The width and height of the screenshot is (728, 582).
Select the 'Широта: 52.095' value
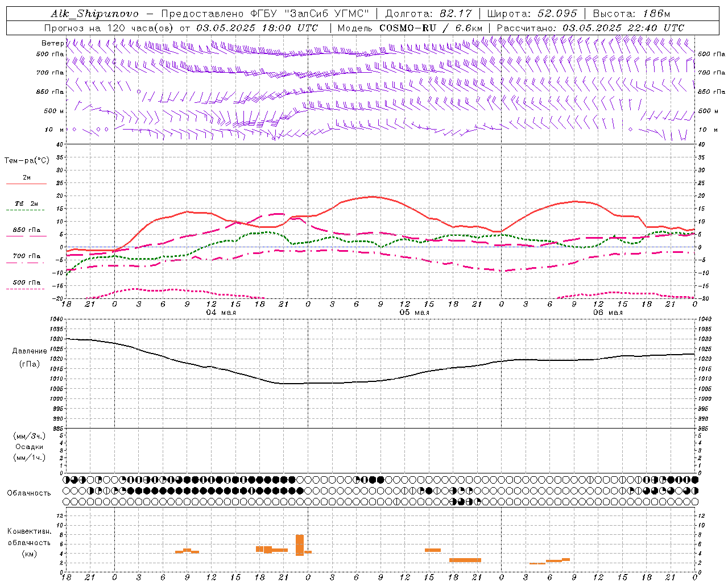[532, 14]
